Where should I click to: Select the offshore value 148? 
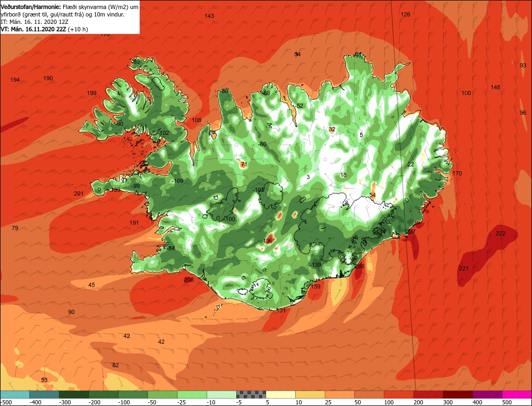[x=495, y=88]
